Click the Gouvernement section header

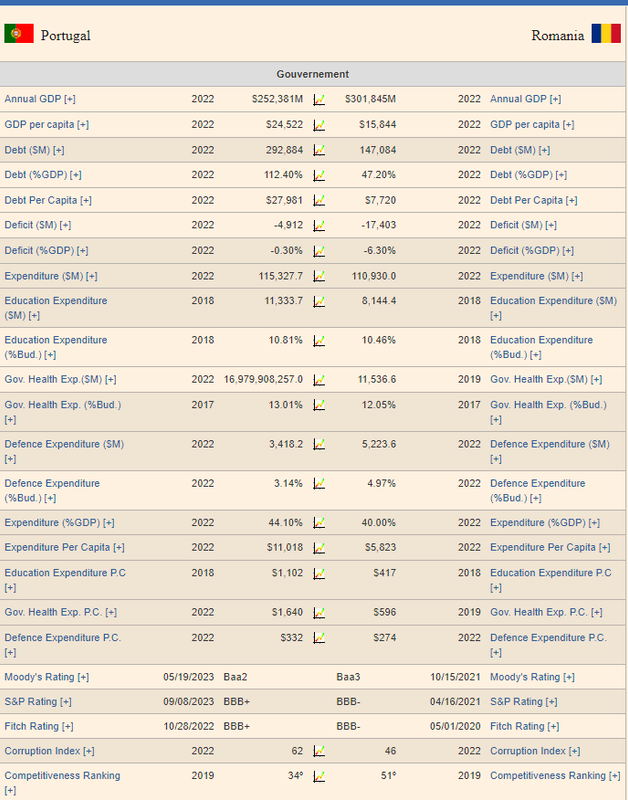click(x=312, y=74)
